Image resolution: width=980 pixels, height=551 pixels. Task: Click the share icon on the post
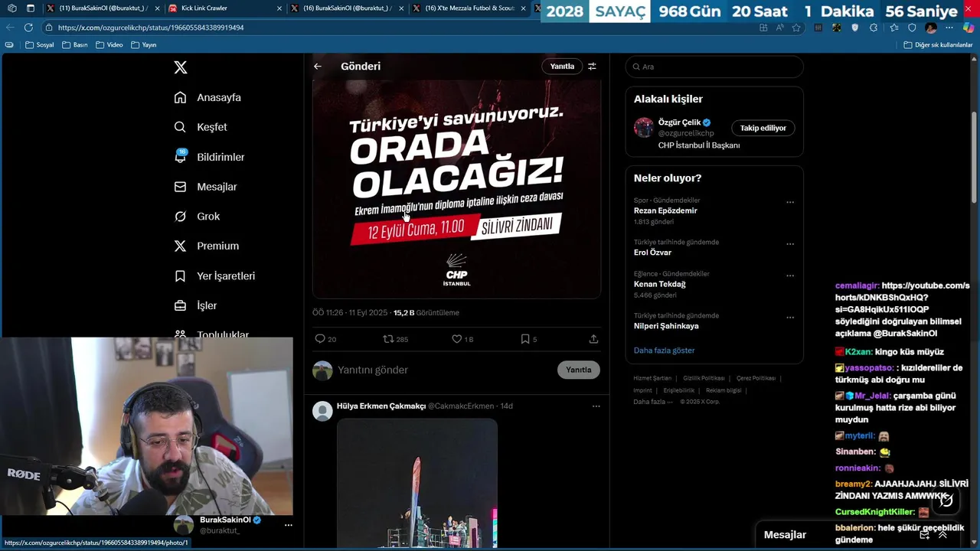point(593,339)
